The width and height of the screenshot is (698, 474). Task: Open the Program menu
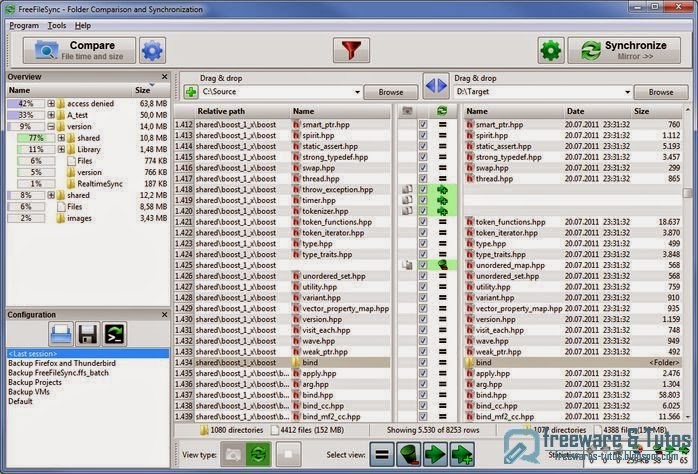coord(24,25)
